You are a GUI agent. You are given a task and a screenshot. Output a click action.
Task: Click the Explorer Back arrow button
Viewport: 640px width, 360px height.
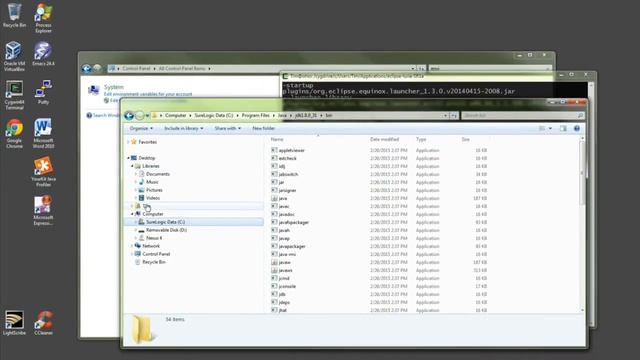[x=129, y=116]
